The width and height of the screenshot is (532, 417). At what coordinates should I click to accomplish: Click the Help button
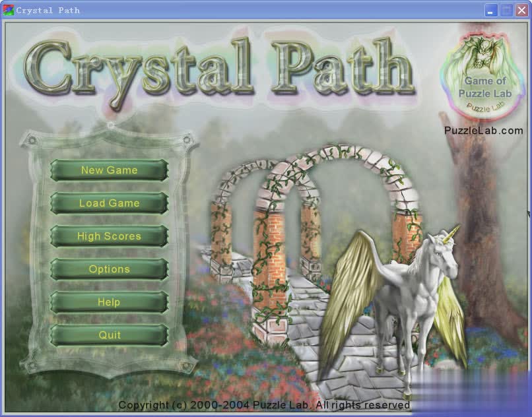[x=110, y=302]
